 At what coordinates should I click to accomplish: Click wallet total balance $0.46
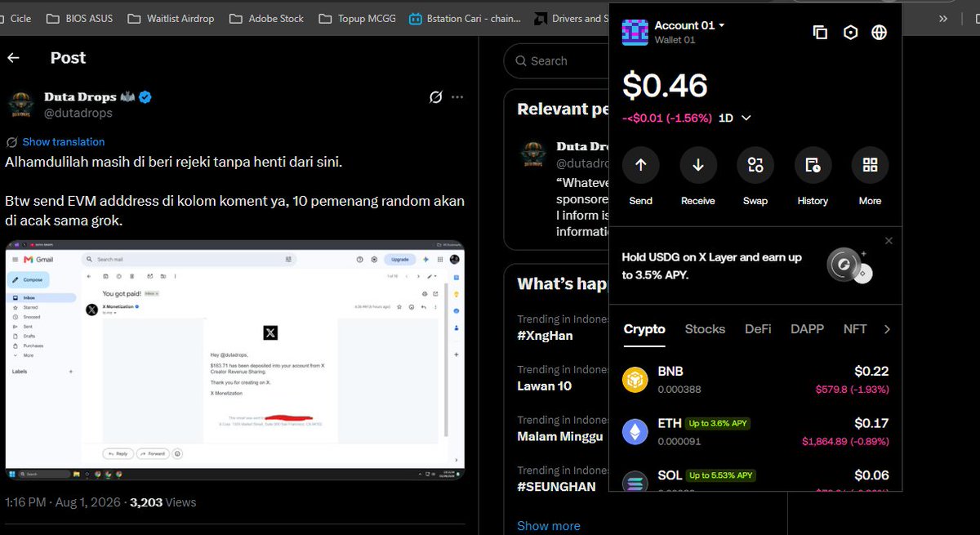665,86
